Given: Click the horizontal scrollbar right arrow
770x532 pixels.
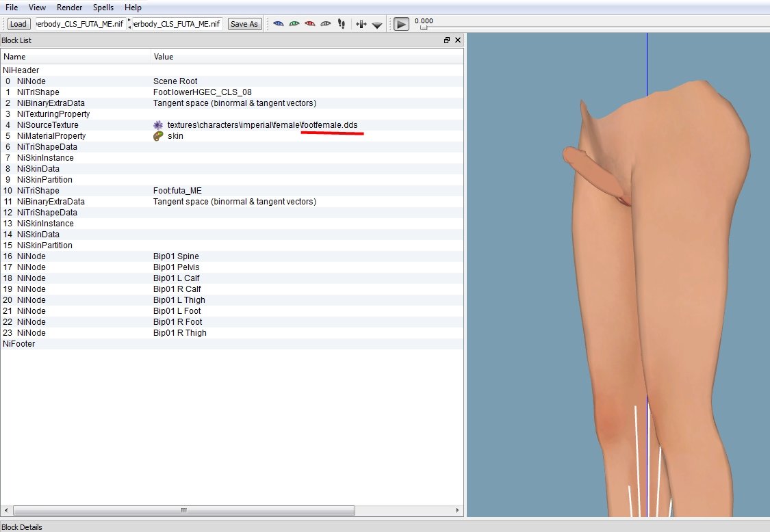Looking at the screenshot, I should tap(458, 510).
